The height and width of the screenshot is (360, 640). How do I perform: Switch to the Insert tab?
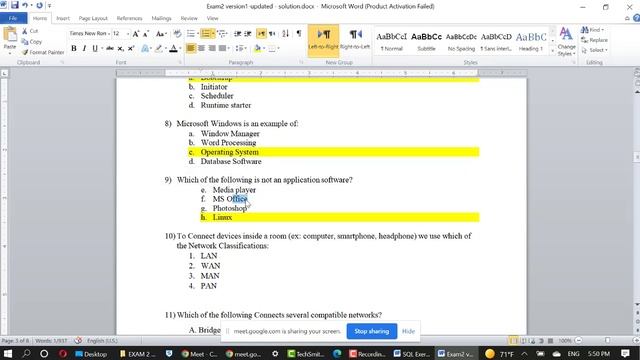pyautogui.click(x=63, y=18)
